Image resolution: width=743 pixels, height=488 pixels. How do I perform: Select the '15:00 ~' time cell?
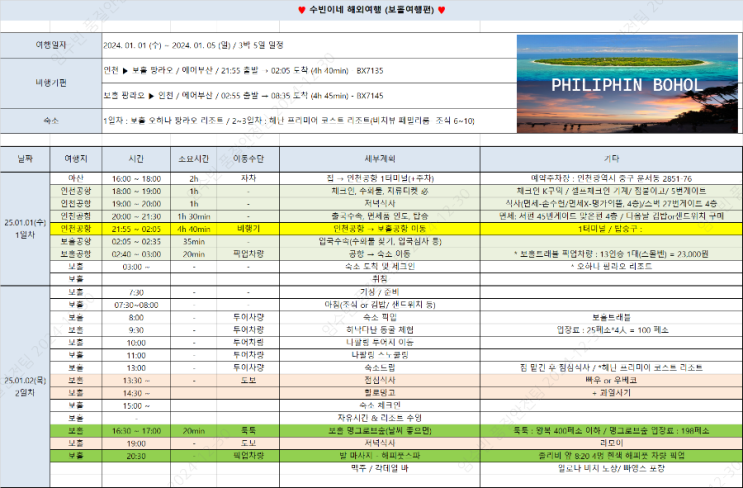(136, 406)
